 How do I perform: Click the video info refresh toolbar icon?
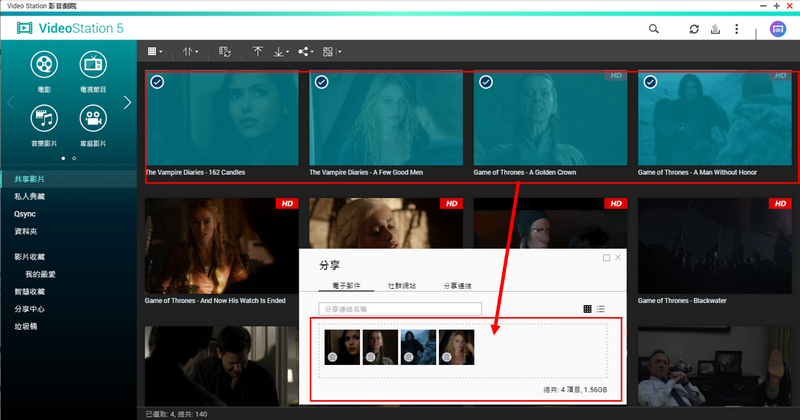click(224, 52)
